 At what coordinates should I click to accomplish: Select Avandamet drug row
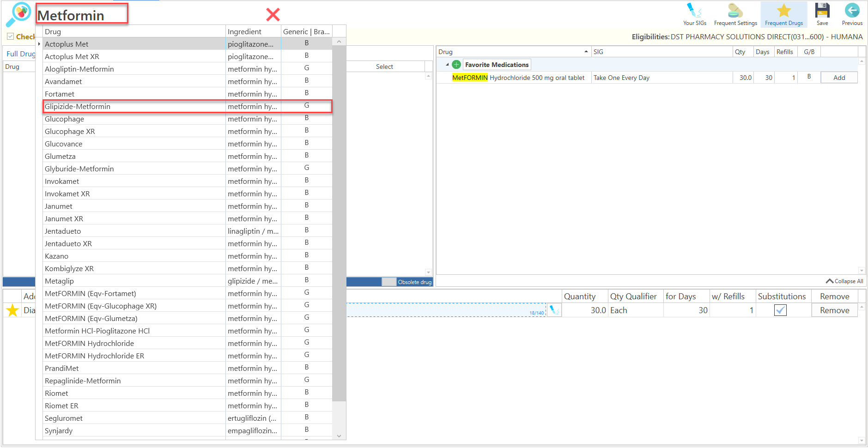(x=188, y=81)
